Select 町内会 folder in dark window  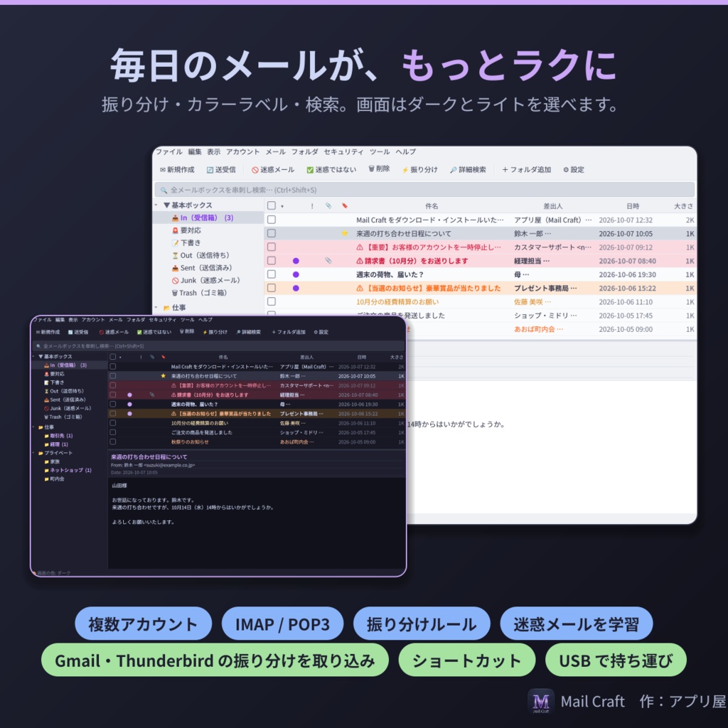[x=54, y=478]
